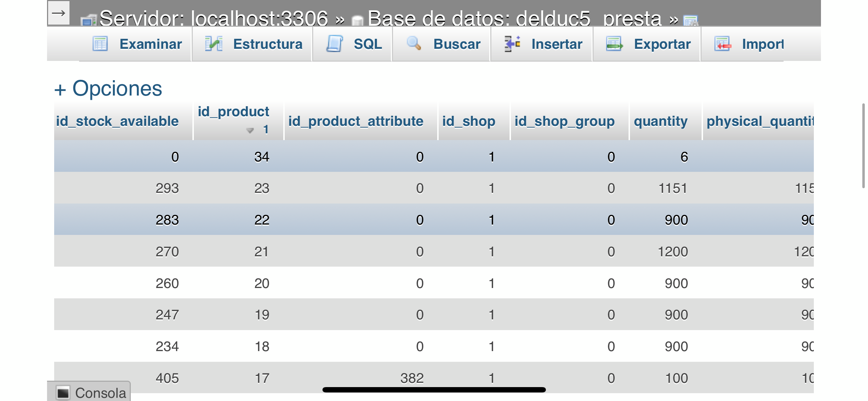
Task: Switch to the Buscar tab
Action: pos(456,44)
